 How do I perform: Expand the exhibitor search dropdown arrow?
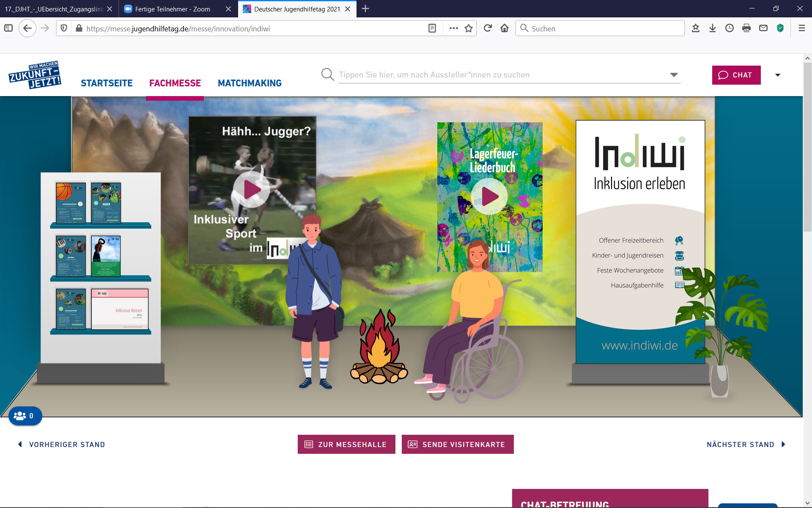click(674, 75)
